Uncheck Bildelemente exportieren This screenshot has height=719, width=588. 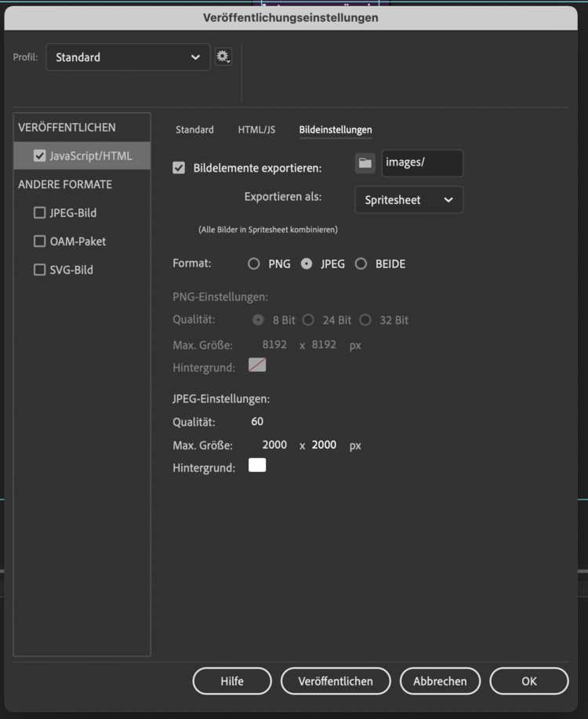coord(178,167)
